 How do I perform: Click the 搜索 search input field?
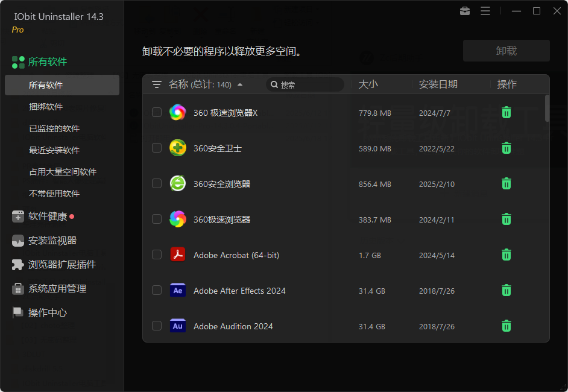[x=305, y=84]
